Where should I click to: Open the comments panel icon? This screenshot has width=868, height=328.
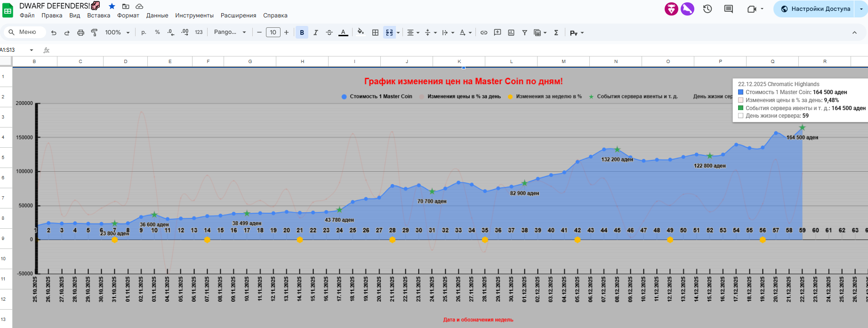[x=728, y=9]
